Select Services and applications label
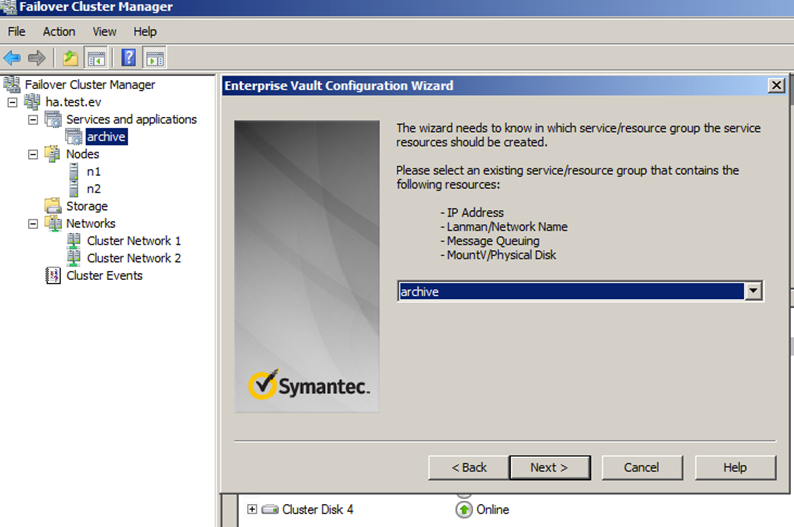 click(132, 119)
